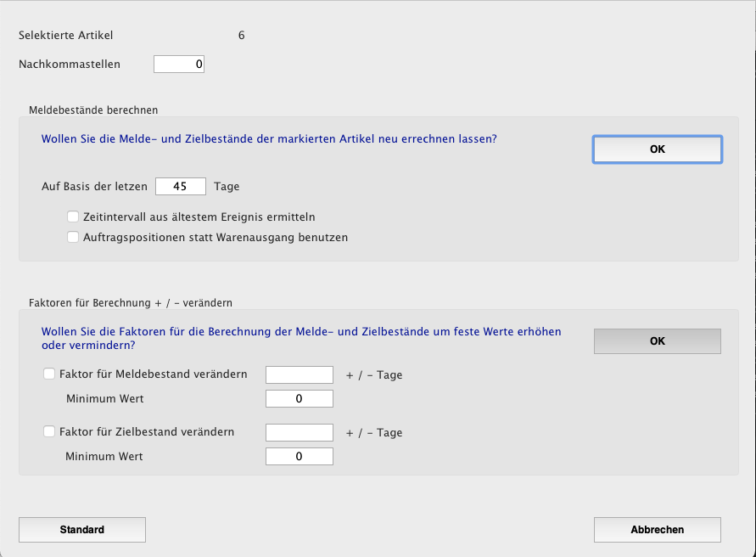This screenshot has height=557, width=756.
Task: Click the Zielbestand +/- Tage input field
Action: point(300,432)
